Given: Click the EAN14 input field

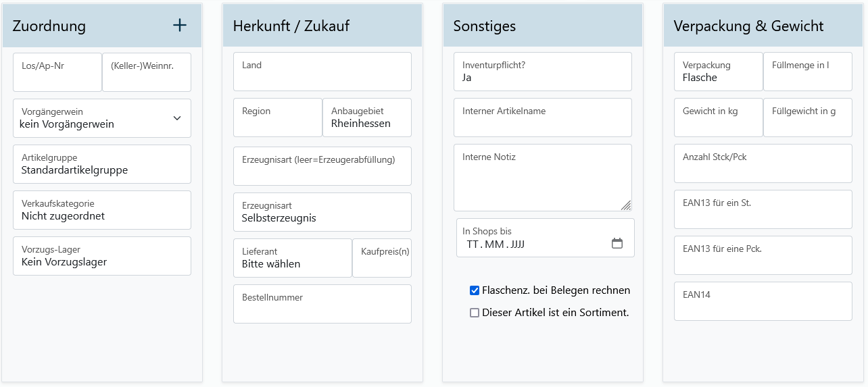Looking at the screenshot, I should point(763,302).
